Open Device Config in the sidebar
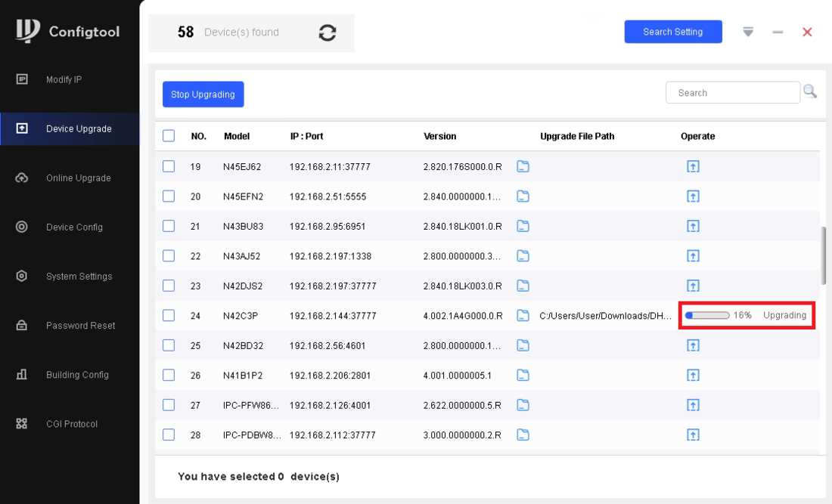The width and height of the screenshot is (832, 504). point(74,227)
